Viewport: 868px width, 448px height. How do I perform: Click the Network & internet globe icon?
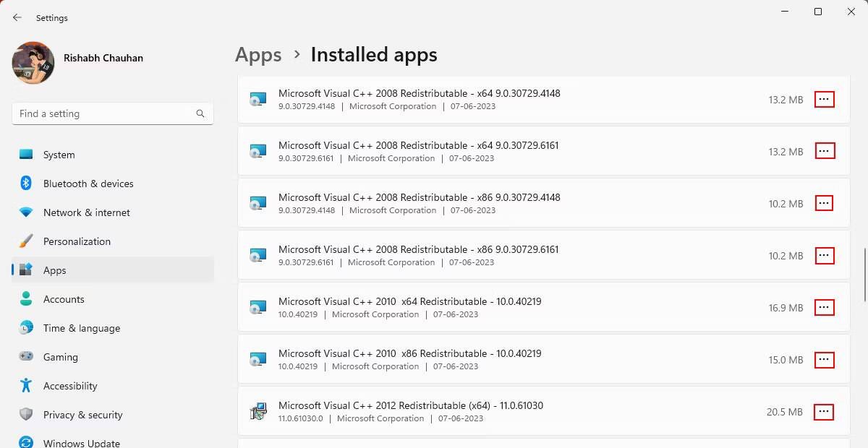pyautogui.click(x=26, y=212)
